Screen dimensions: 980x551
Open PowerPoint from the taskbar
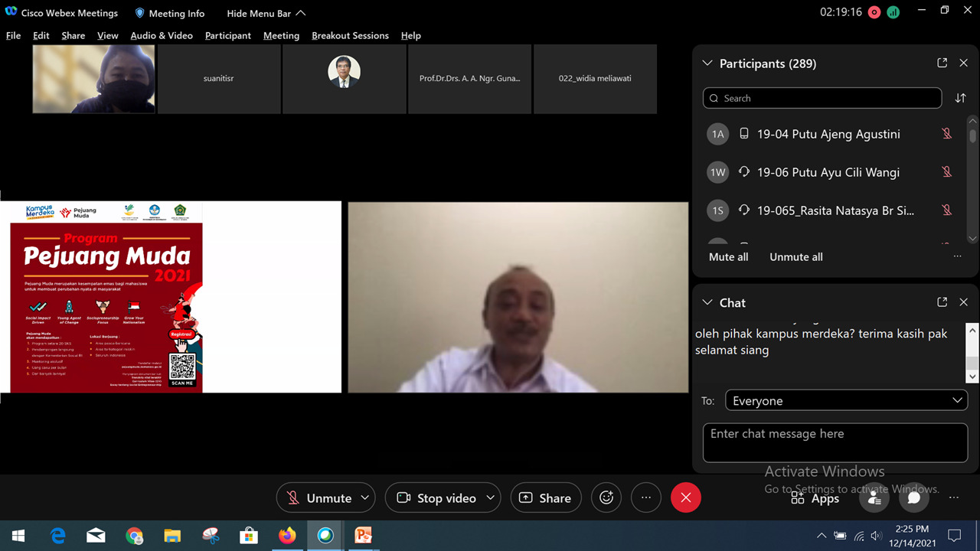tap(364, 536)
